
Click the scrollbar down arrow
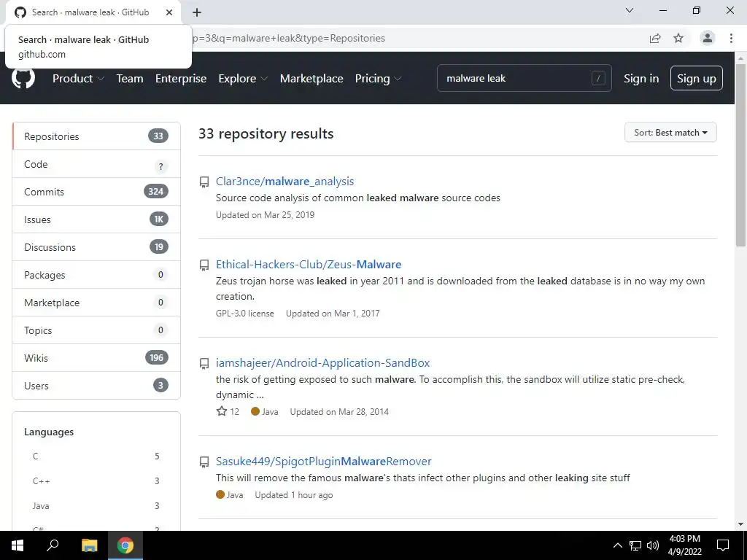741,524
